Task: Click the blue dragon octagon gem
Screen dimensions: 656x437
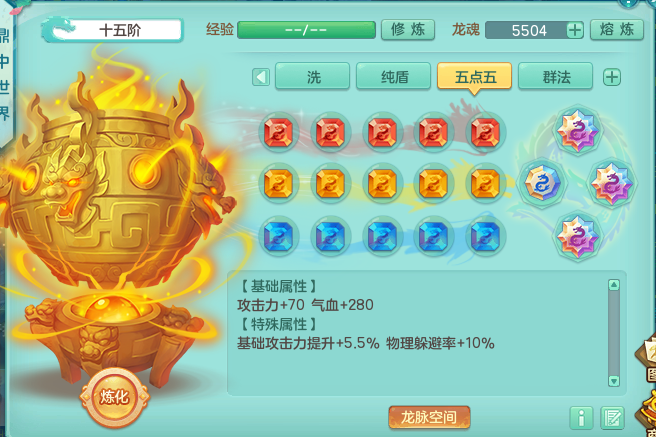Action: (x=542, y=183)
